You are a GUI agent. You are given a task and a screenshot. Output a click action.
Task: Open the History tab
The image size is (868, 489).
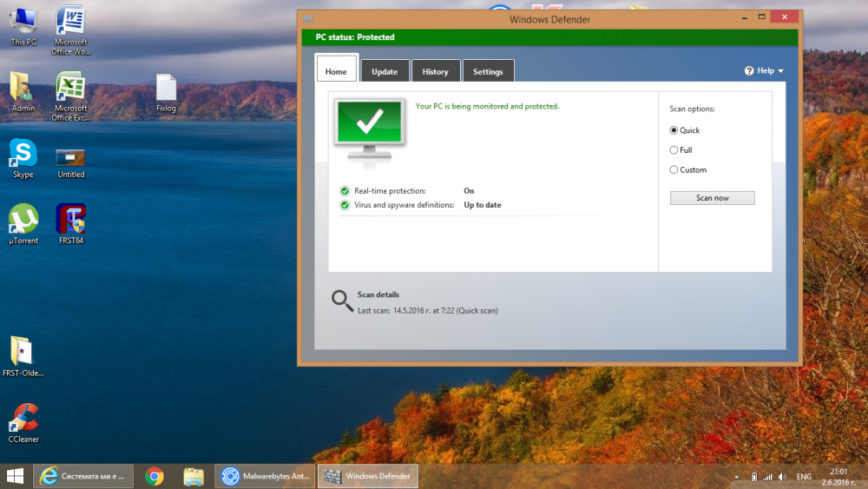pos(436,71)
